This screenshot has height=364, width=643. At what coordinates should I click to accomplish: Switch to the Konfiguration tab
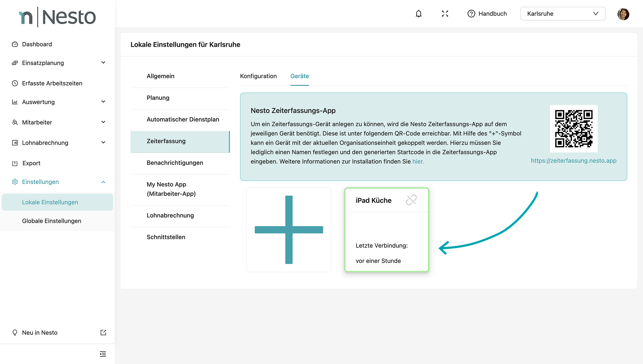coord(258,76)
